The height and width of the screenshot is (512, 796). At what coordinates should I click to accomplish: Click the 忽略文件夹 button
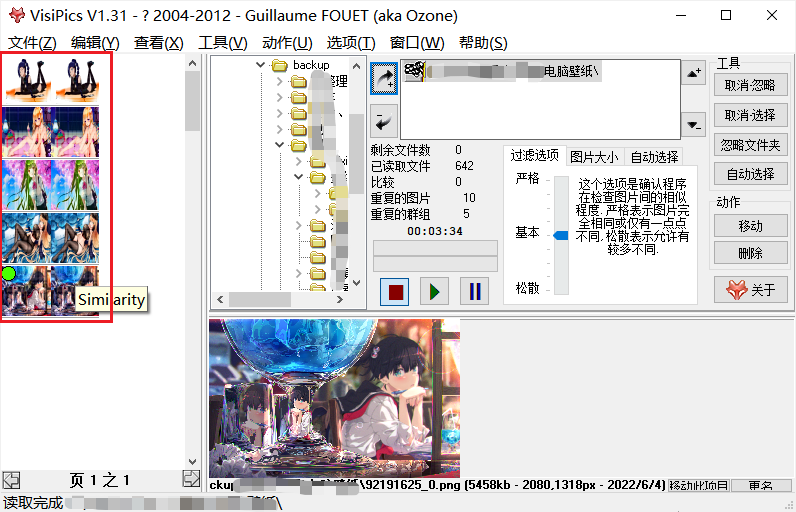pos(750,145)
